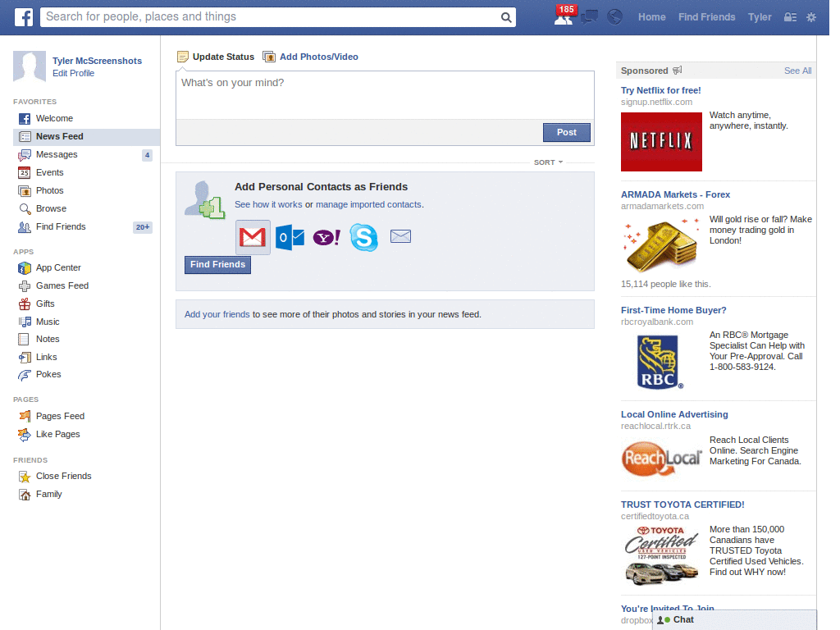The height and width of the screenshot is (630, 840).
Task: Click the gold bars ad image
Action: (661, 244)
